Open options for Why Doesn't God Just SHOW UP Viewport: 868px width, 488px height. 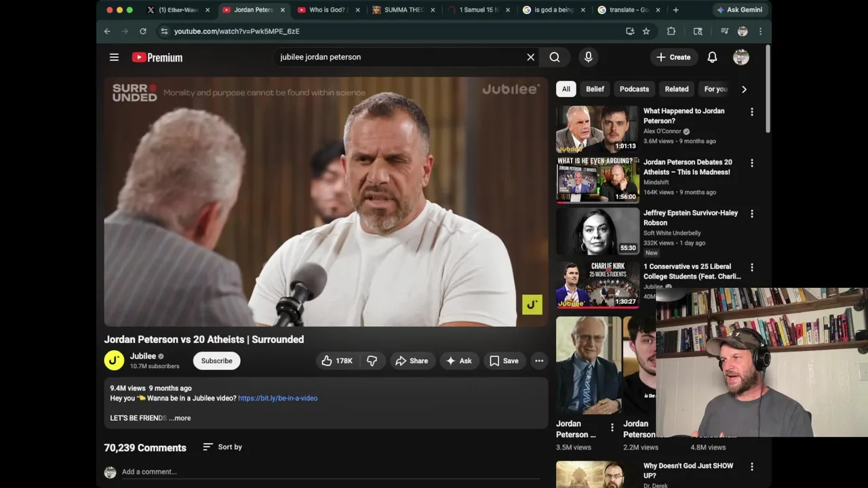[751, 467]
